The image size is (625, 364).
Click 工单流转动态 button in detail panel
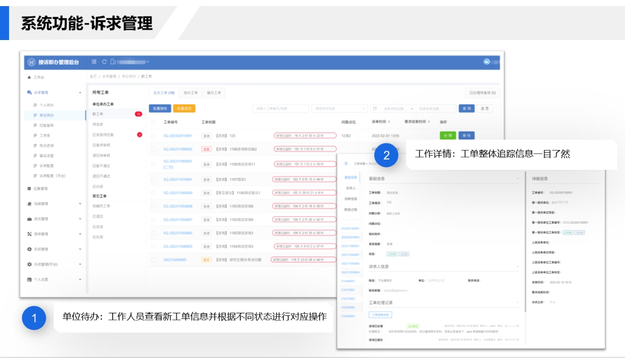[x=380, y=315]
